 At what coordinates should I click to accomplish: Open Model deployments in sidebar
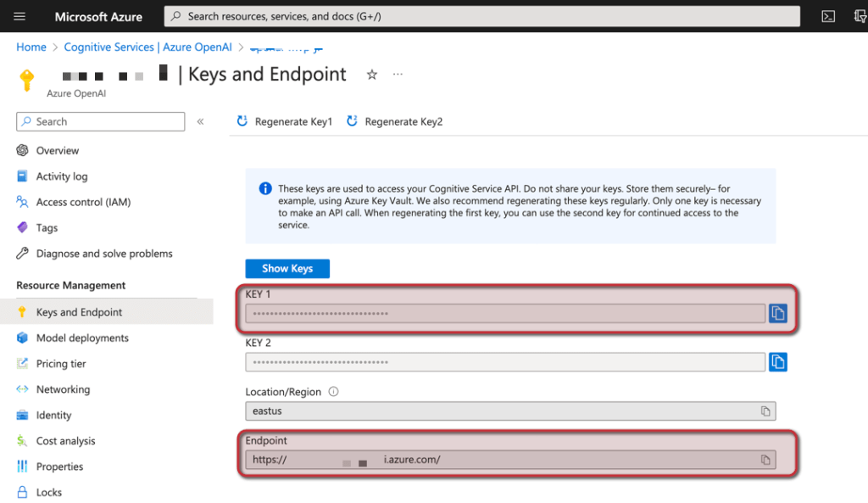(x=82, y=338)
